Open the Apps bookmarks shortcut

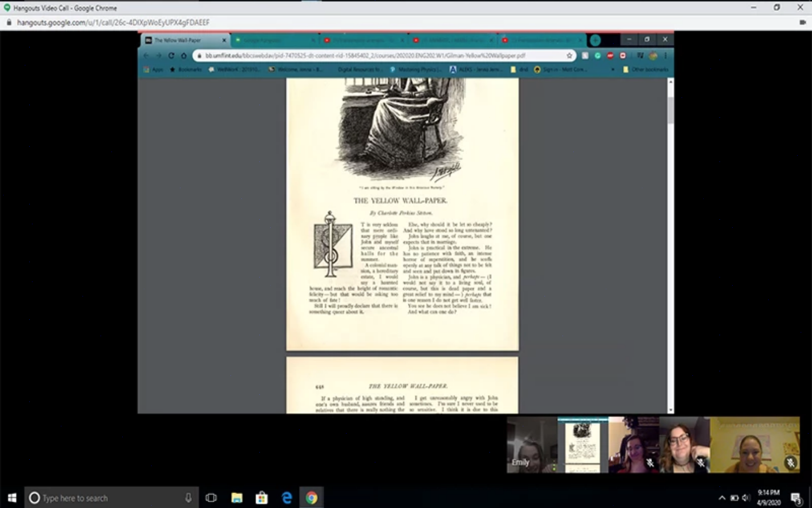coord(153,69)
